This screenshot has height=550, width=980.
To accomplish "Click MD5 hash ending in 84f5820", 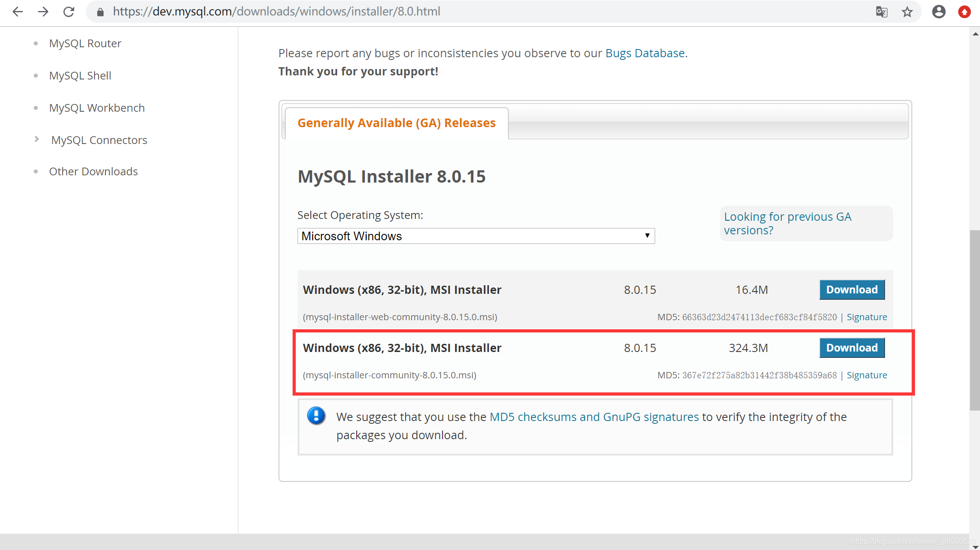I will pos(759,317).
